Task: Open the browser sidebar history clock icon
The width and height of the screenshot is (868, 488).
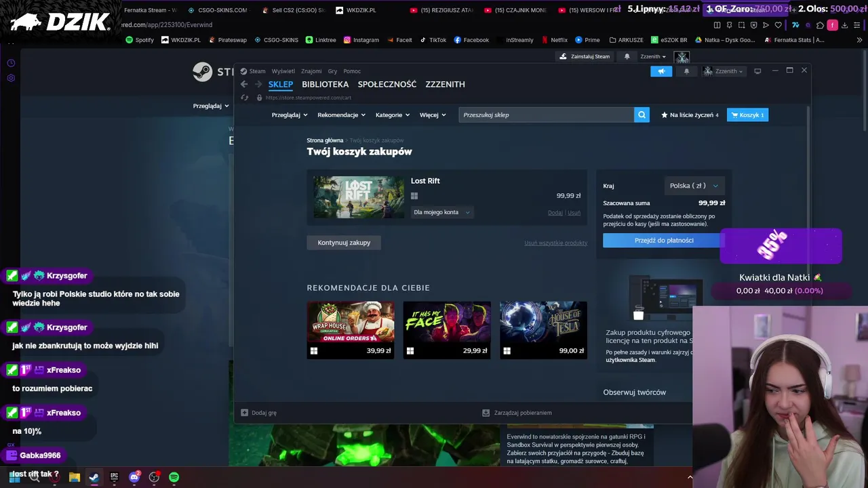Action: coord(11,63)
